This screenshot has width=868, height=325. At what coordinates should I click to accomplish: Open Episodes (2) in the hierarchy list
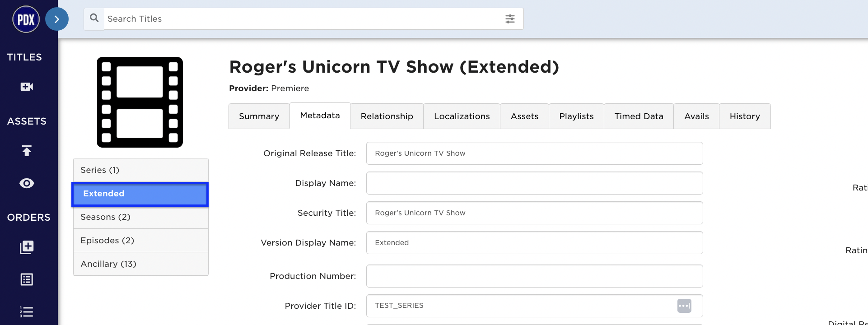click(x=141, y=241)
